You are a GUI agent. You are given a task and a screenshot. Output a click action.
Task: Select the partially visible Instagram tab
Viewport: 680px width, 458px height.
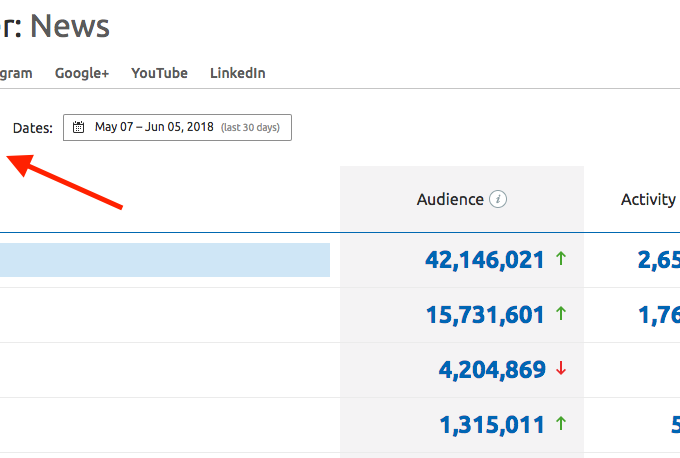tap(16, 73)
